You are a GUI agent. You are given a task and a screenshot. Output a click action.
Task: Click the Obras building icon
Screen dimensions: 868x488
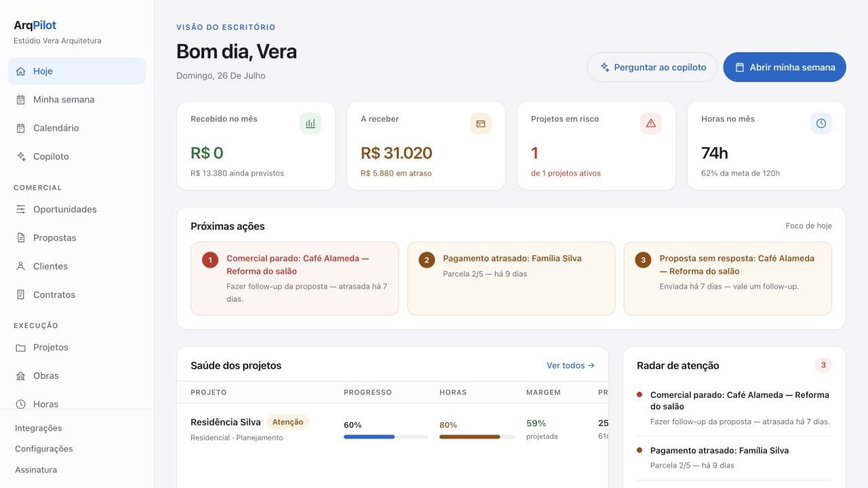click(20, 376)
